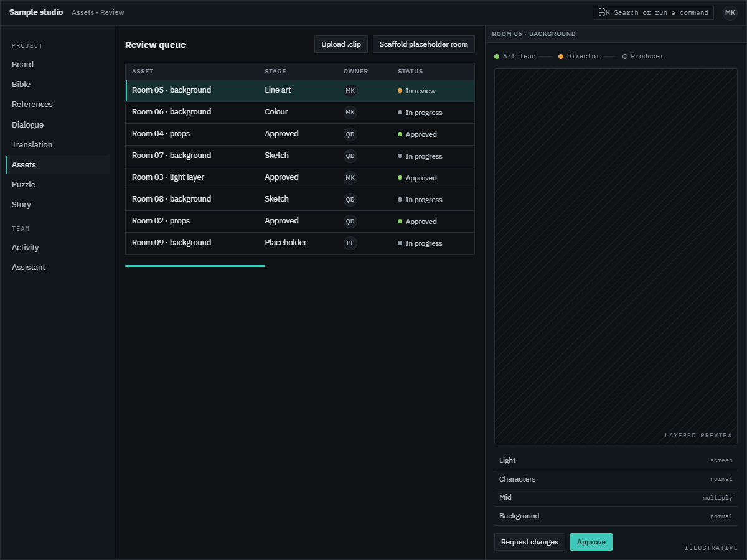This screenshot has height=560, width=747.
Task: Go to the Bible section
Action: (x=58, y=84)
